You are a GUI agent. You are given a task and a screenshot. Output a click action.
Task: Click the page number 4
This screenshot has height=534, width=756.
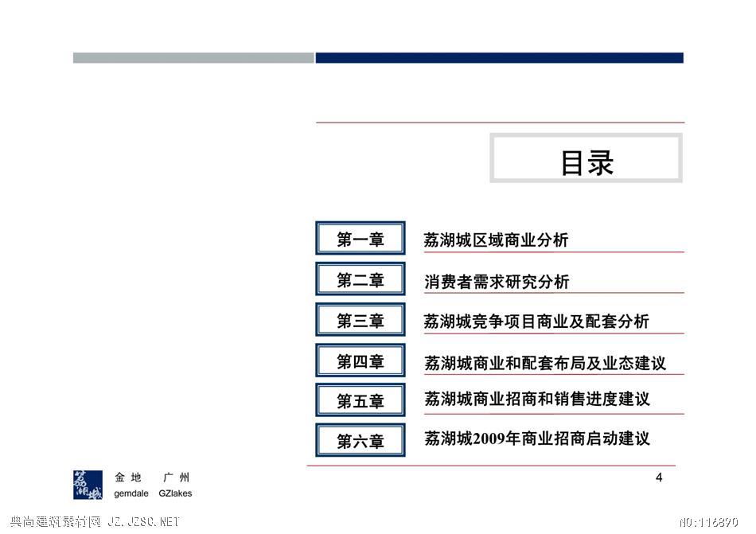click(x=659, y=477)
